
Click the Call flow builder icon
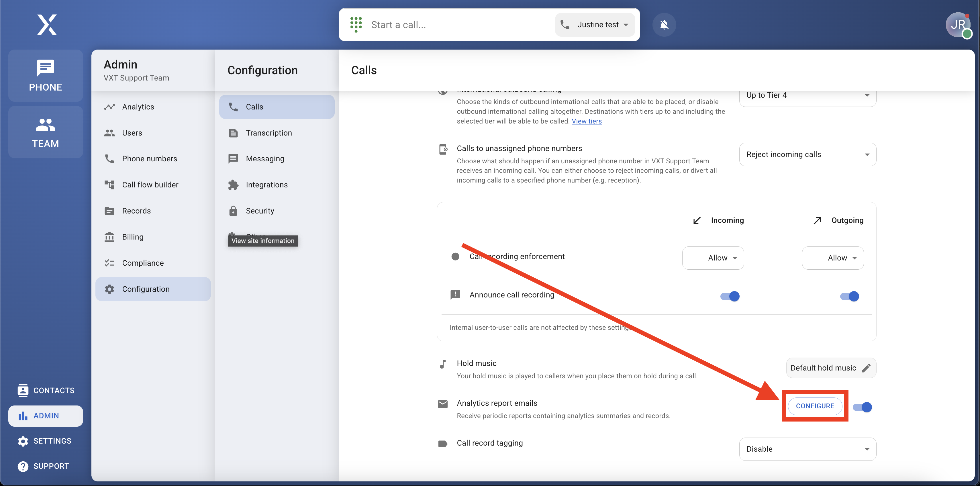coord(109,185)
